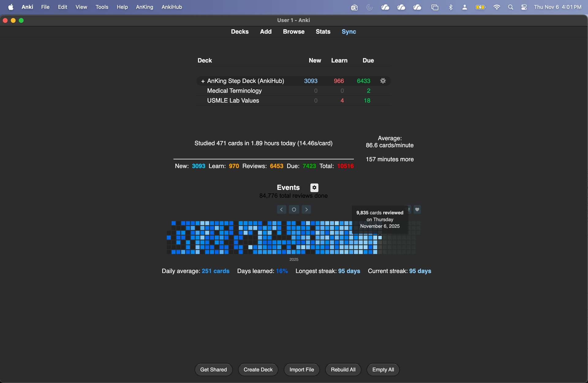Image resolution: width=588 pixels, height=383 pixels.
Task: Switch to the Stats view
Action: point(323,32)
